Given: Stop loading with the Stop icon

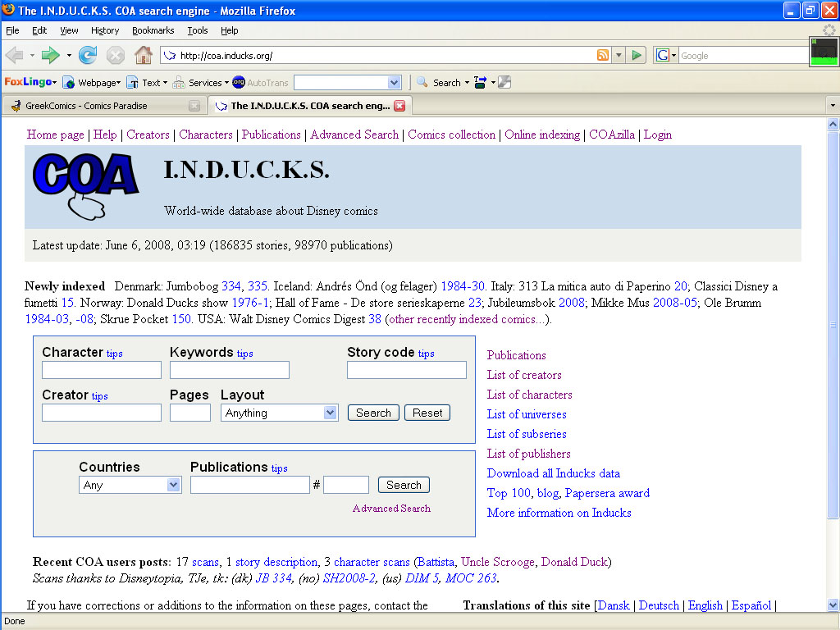Looking at the screenshot, I should (115, 55).
